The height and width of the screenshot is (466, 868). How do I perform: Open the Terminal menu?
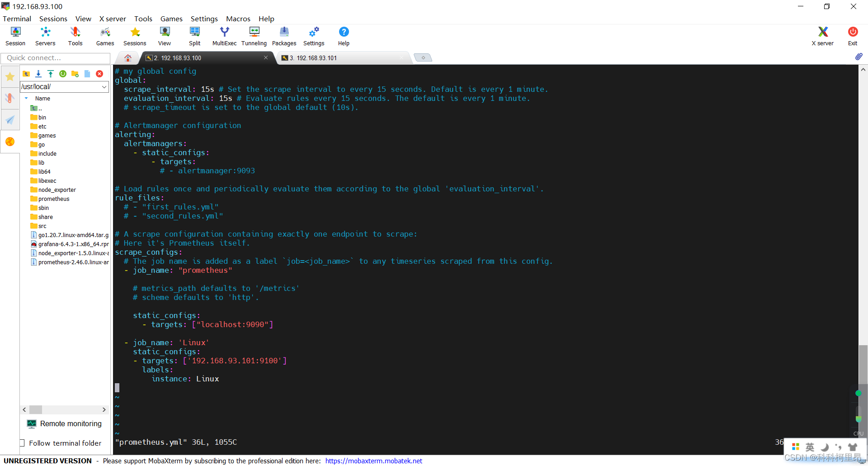(17, 19)
